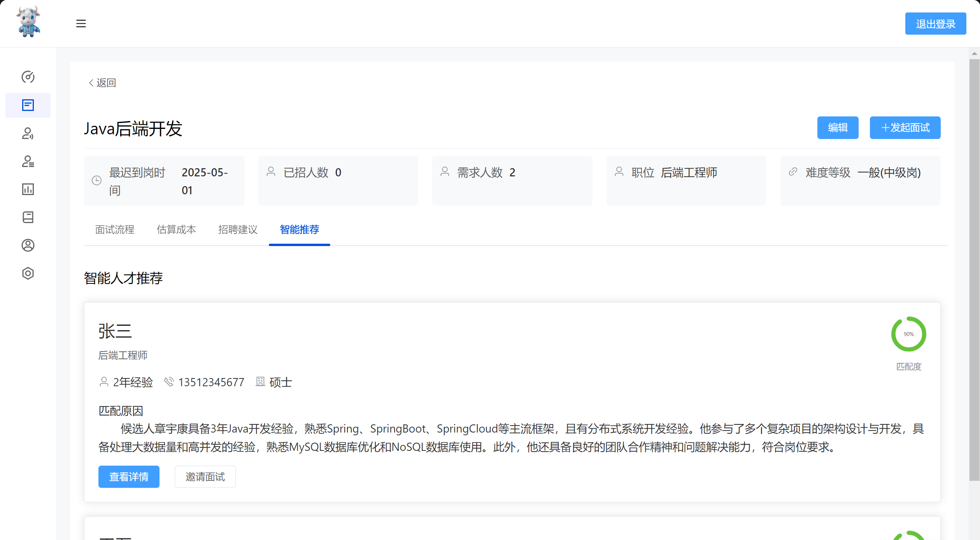Click the candidate name 张三
The width and height of the screenshot is (980, 540).
click(x=115, y=331)
